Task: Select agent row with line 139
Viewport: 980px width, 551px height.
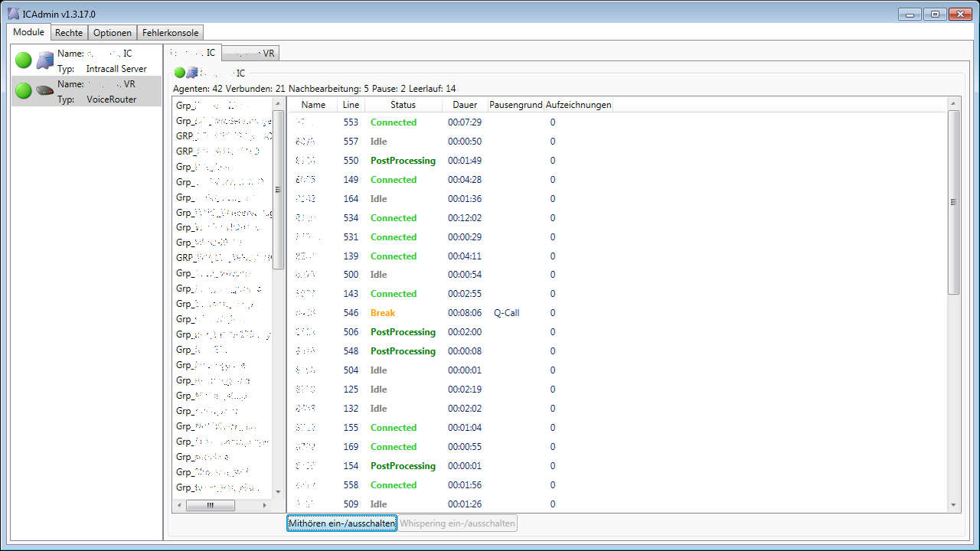Action: coord(618,256)
